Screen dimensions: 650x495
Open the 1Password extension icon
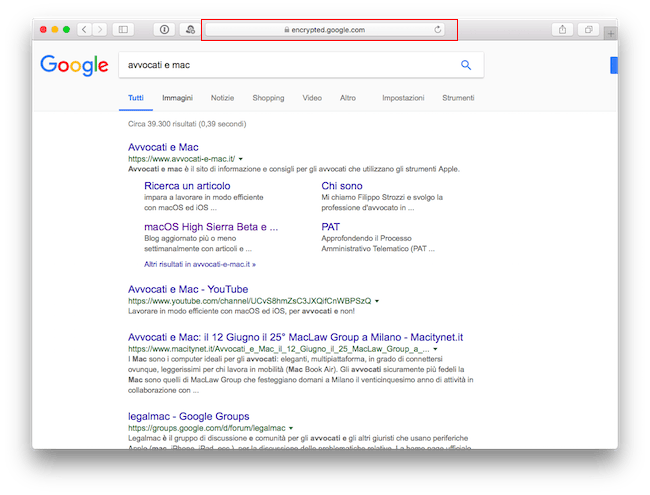(x=165, y=29)
